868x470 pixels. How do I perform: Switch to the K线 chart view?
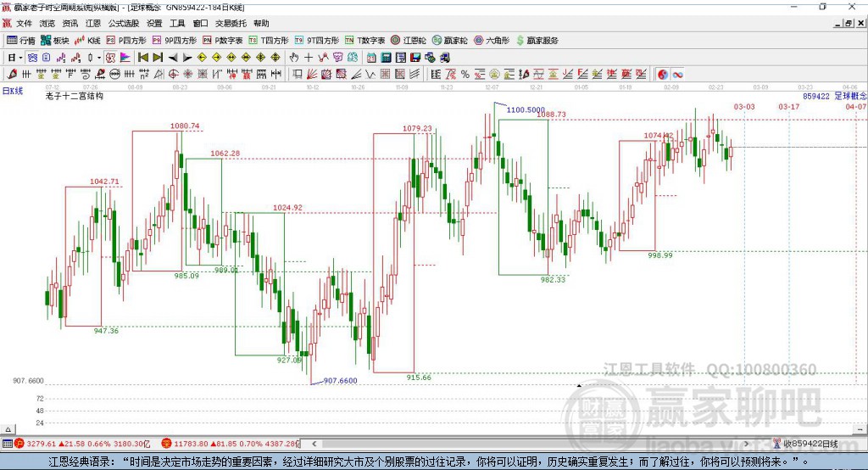tap(87, 41)
